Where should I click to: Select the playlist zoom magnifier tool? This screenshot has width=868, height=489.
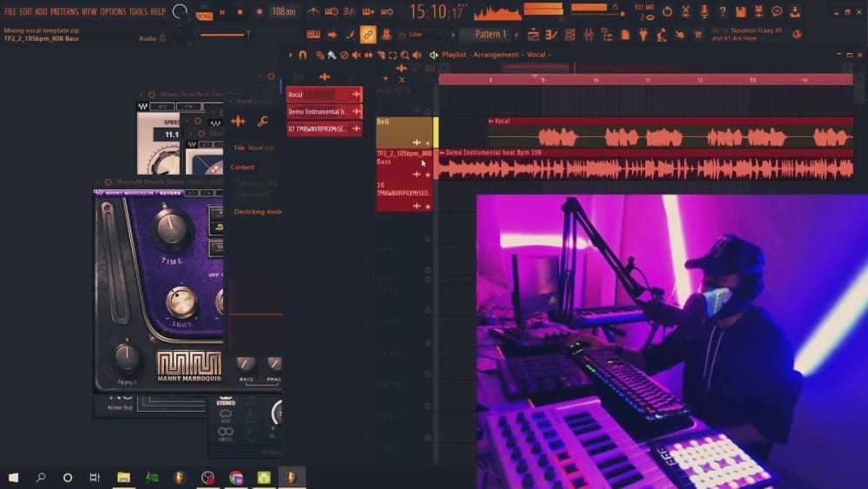coord(404,55)
